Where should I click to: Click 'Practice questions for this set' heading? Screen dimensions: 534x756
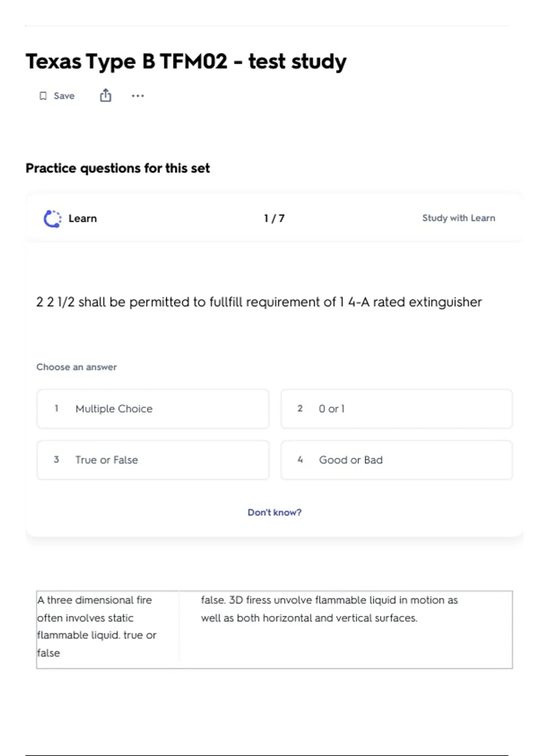tap(118, 169)
